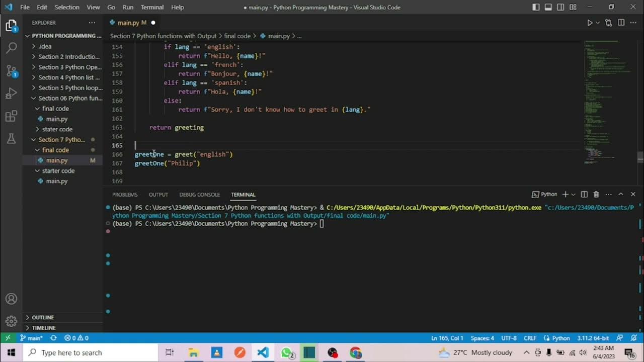
Task: Open terminal panel more actions
Action: click(x=608, y=195)
